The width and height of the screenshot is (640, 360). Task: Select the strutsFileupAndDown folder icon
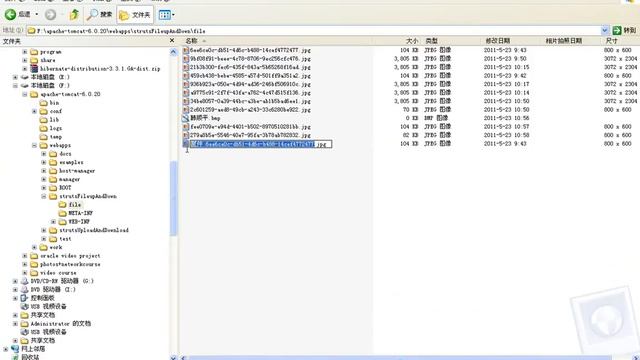click(53, 196)
